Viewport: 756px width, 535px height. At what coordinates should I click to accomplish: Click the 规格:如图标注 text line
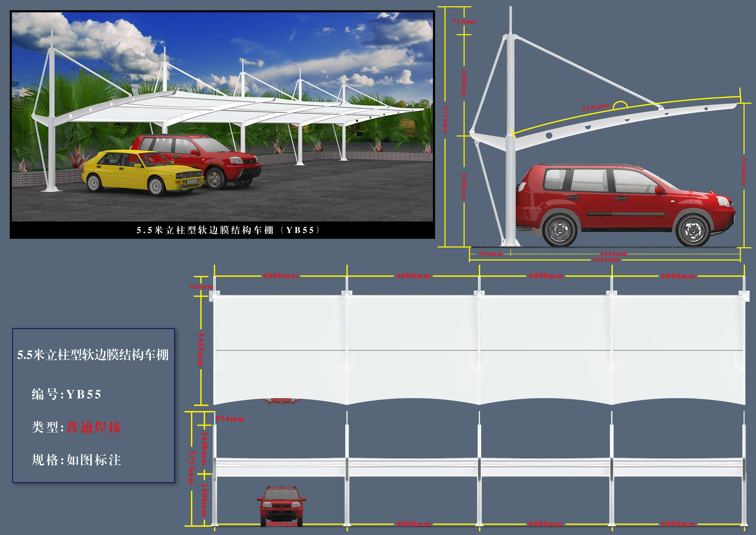(x=76, y=460)
